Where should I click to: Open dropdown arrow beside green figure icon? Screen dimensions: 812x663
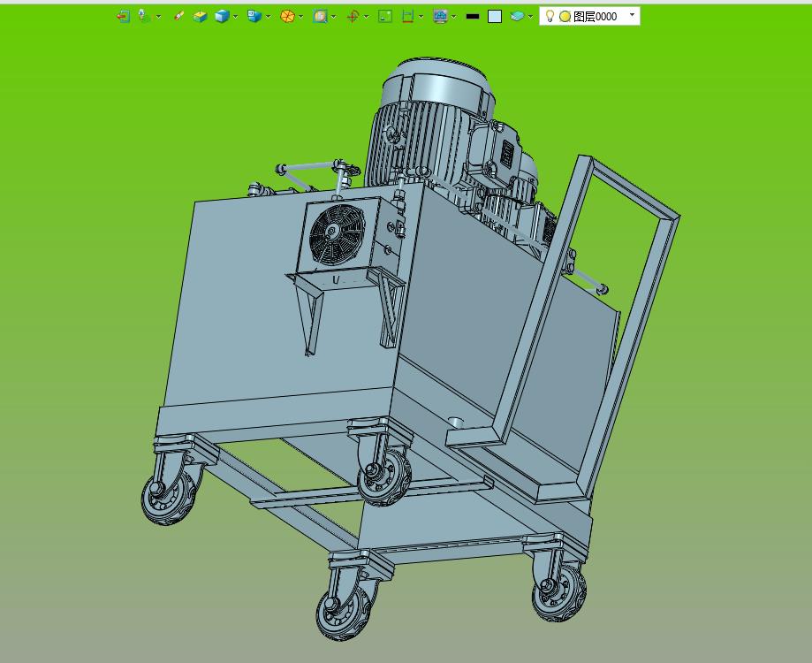click(158, 17)
